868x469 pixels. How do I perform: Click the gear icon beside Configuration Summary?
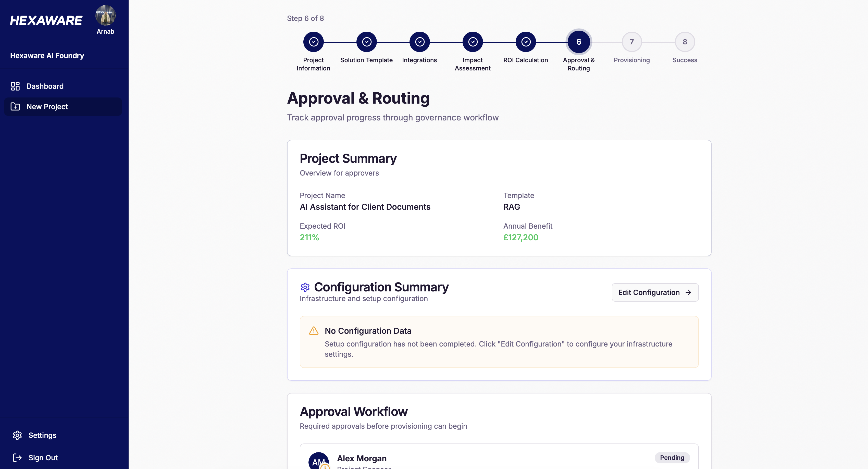pos(305,287)
